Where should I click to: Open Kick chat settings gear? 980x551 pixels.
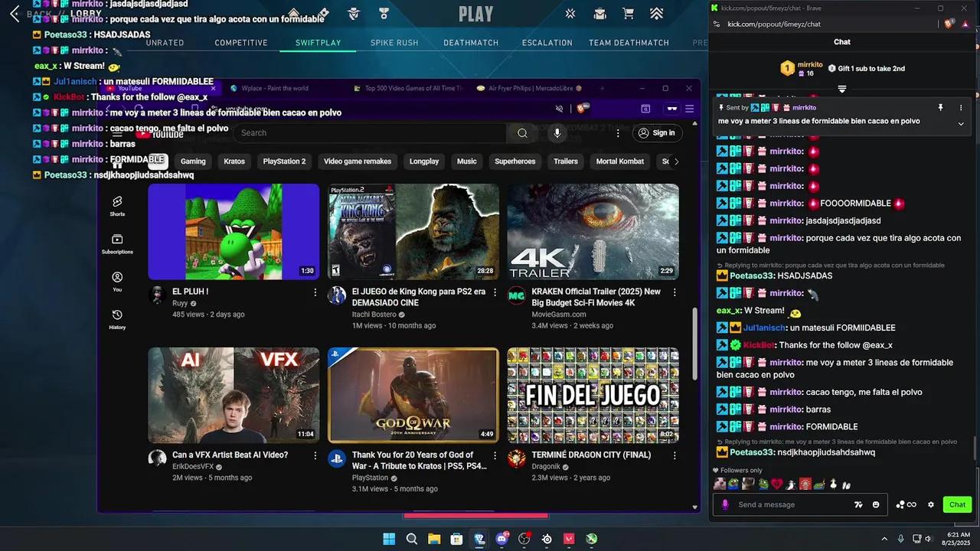(931, 505)
